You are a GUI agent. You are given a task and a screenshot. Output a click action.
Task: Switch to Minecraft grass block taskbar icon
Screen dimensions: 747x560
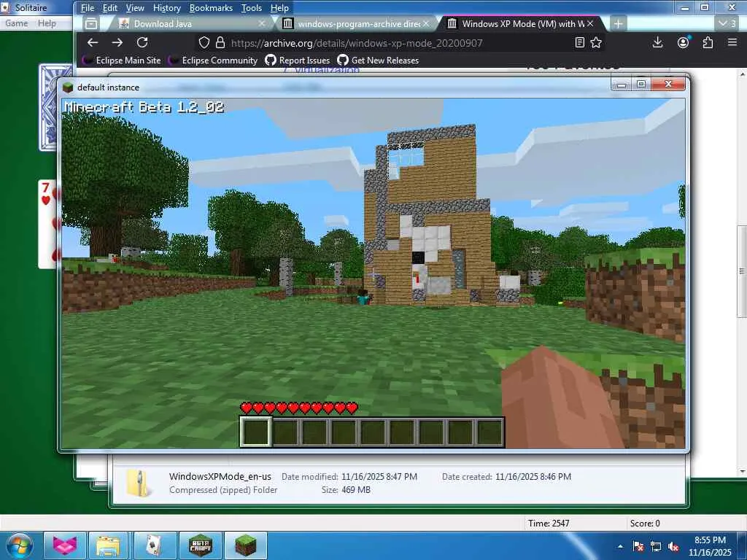pyautogui.click(x=245, y=545)
